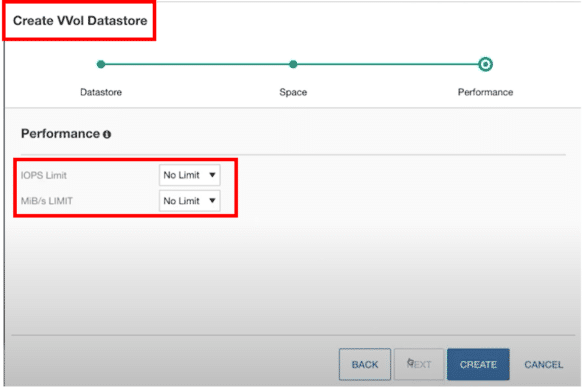Select the Performance wizard step circle
Image resolution: width=585 pixels, height=390 pixels.
point(485,64)
